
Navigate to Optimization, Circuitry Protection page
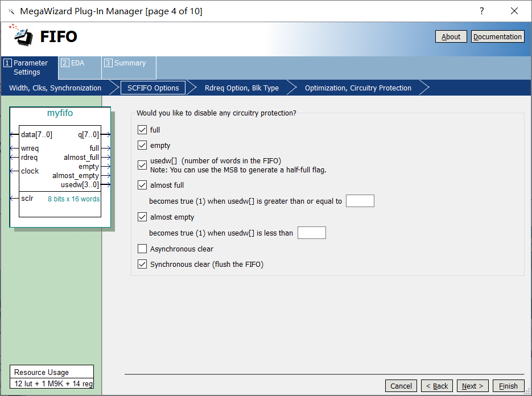click(x=357, y=88)
